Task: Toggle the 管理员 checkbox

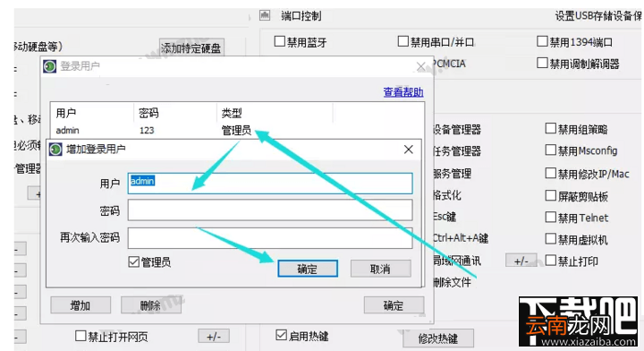Action: point(134,261)
